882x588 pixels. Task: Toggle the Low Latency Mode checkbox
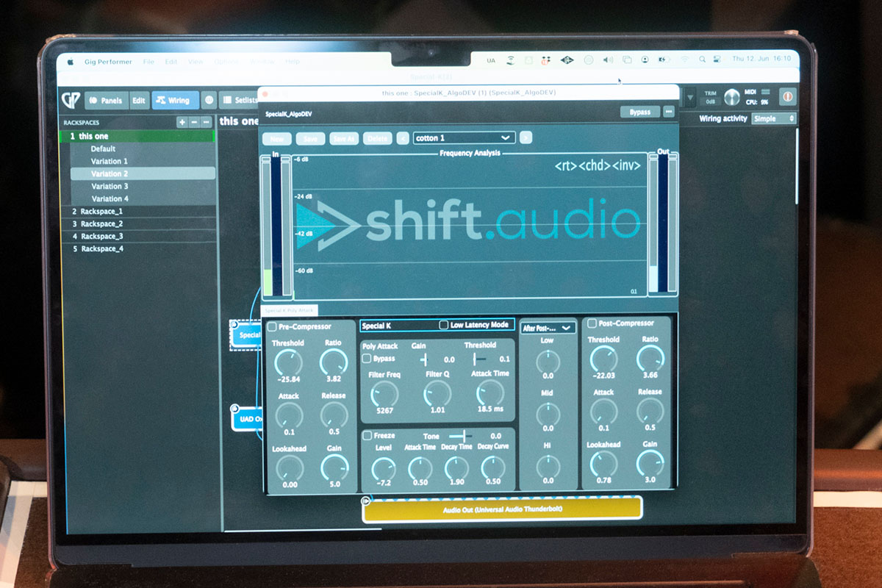[x=443, y=325]
